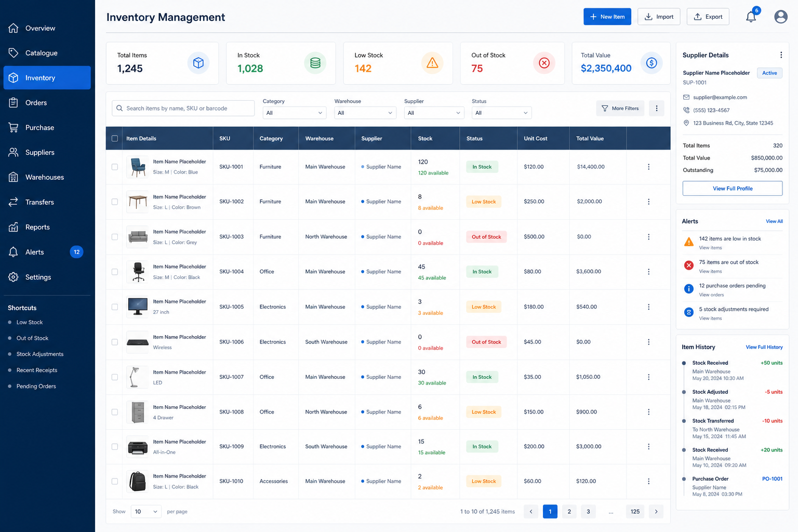The height and width of the screenshot is (532, 798).
Task: Open the Category filter dropdown
Action: pyautogui.click(x=295, y=113)
